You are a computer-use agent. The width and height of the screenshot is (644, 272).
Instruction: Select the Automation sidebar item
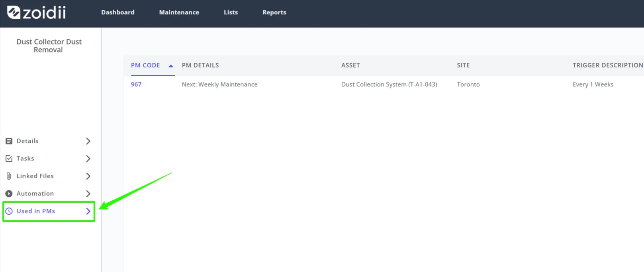click(49, 194)
